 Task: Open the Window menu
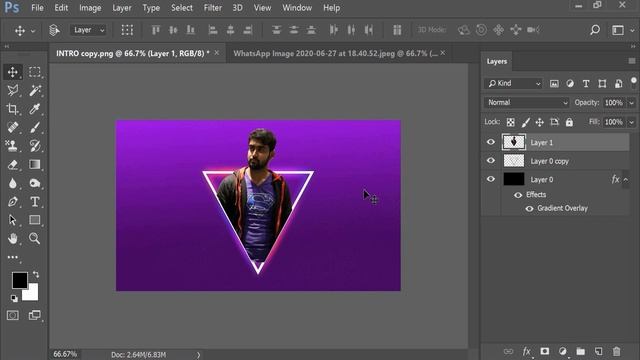pos(297,8)
